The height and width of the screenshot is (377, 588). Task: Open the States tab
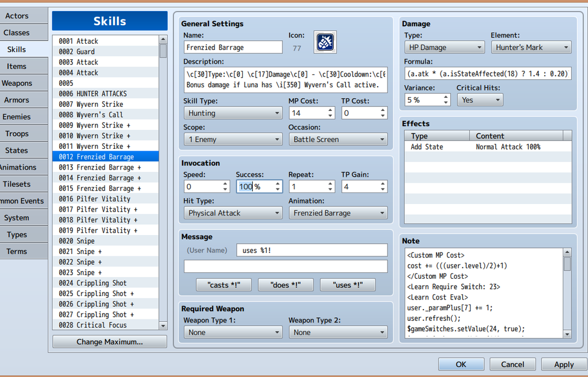click(x=17, y=151)
